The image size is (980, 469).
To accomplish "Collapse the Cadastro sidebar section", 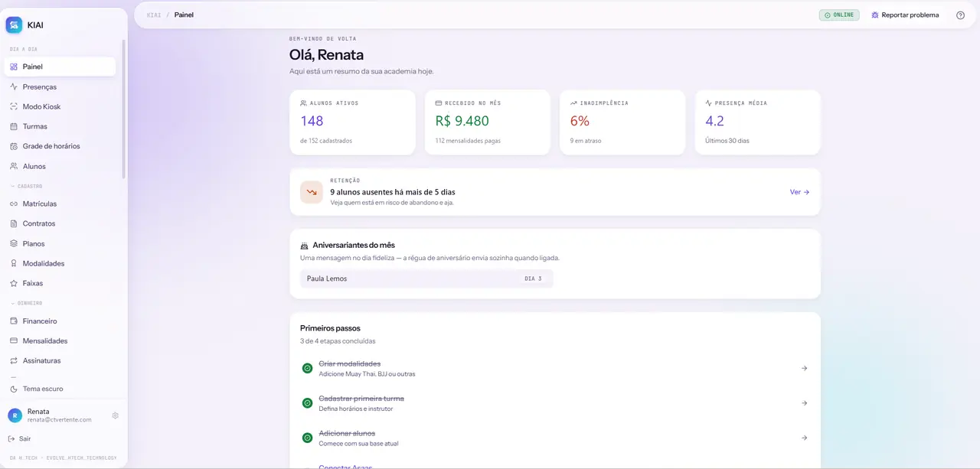I will tap(26, 186).
